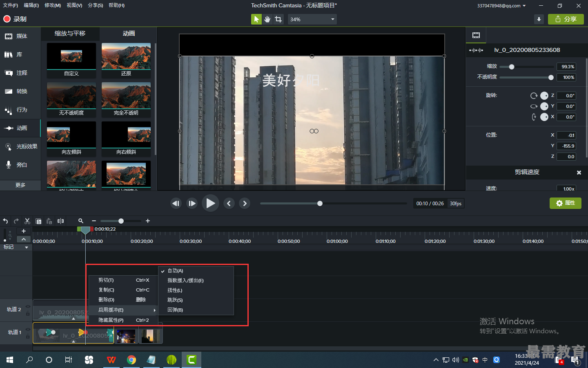This screenshot has width=588, height=368.
Task: Switch to the 缩放与平移 tab
Action: click(70, 34)
